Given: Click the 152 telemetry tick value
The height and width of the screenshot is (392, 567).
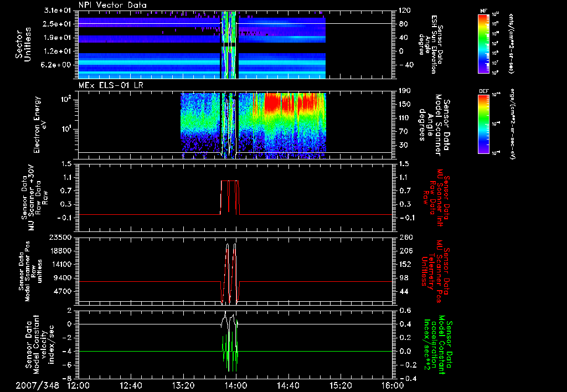Looking at the screenshot, I should coord(405,265).
